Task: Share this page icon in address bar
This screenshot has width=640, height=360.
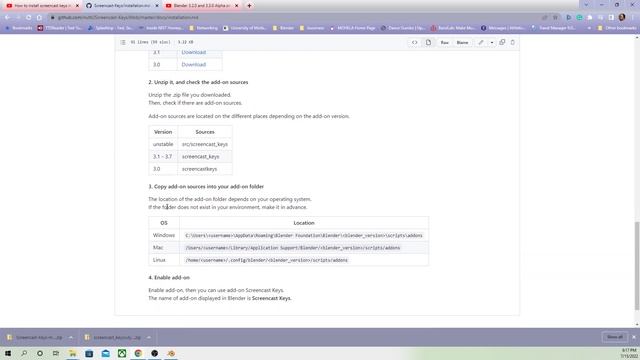Action: click(544, 18)
